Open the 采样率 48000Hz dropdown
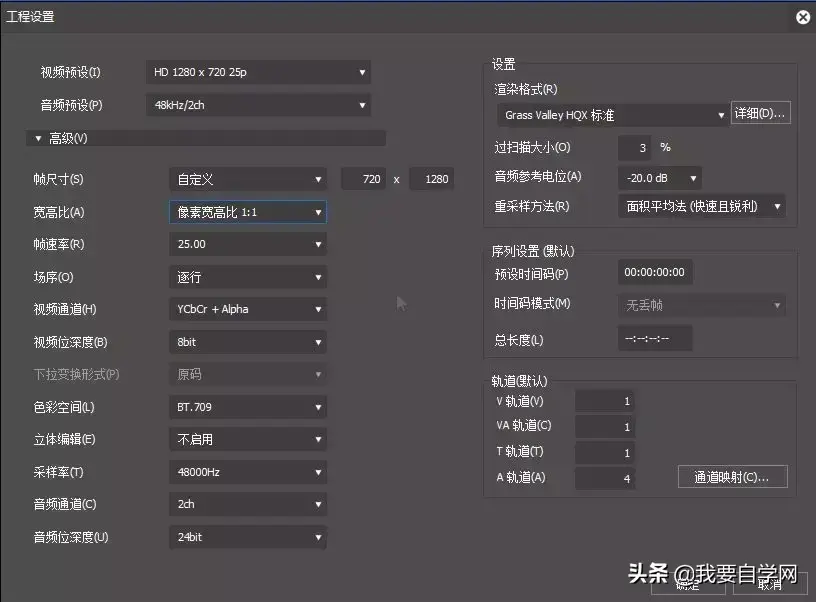This screenshot has width=816, height=602. [248, 472]
